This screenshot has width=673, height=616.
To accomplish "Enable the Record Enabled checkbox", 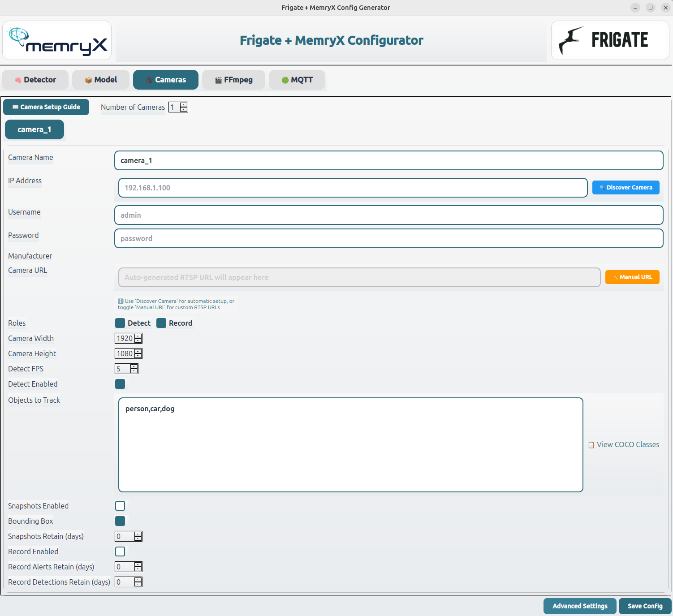I will pos(120,551).
